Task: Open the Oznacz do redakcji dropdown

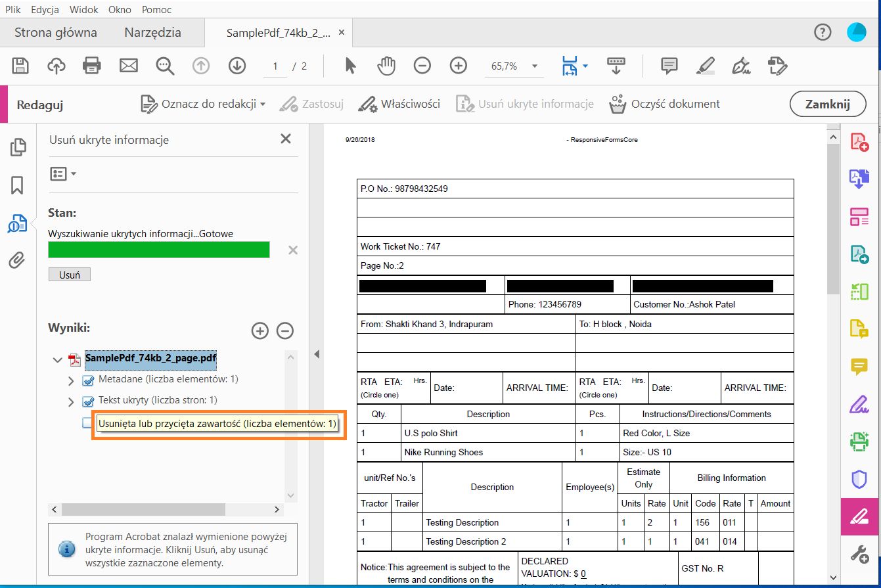Action: pos(203,104)
